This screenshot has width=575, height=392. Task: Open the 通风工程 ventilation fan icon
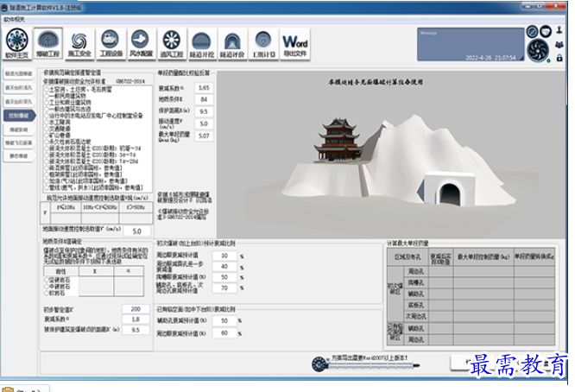click(x=172, y=44)
